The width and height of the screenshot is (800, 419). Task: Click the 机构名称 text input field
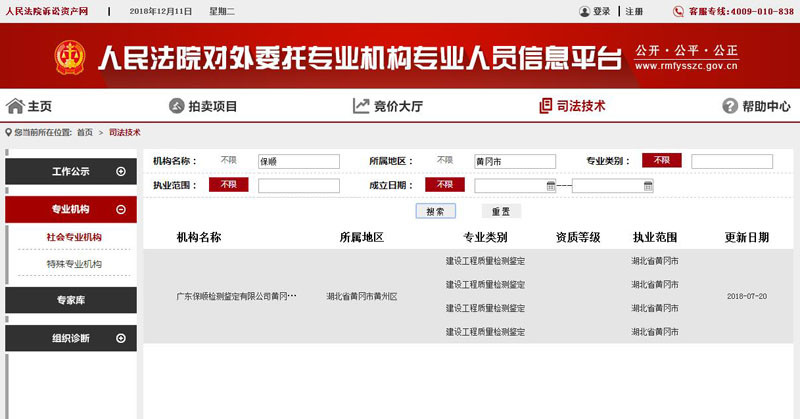pyautogui.click(x=298, y=161)
